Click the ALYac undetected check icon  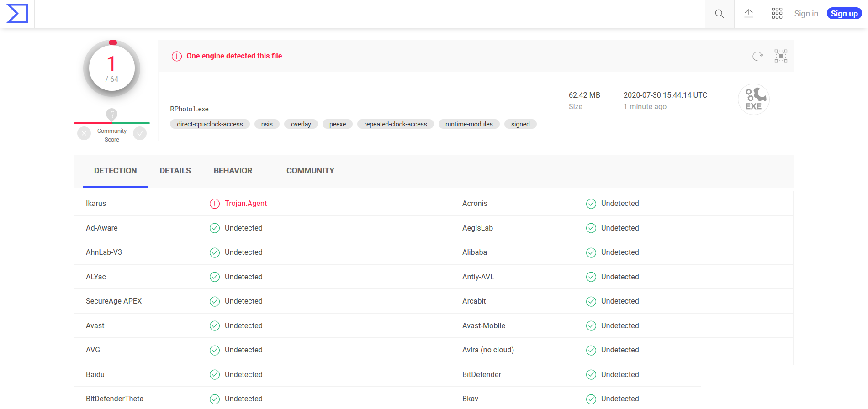[215, 277]
